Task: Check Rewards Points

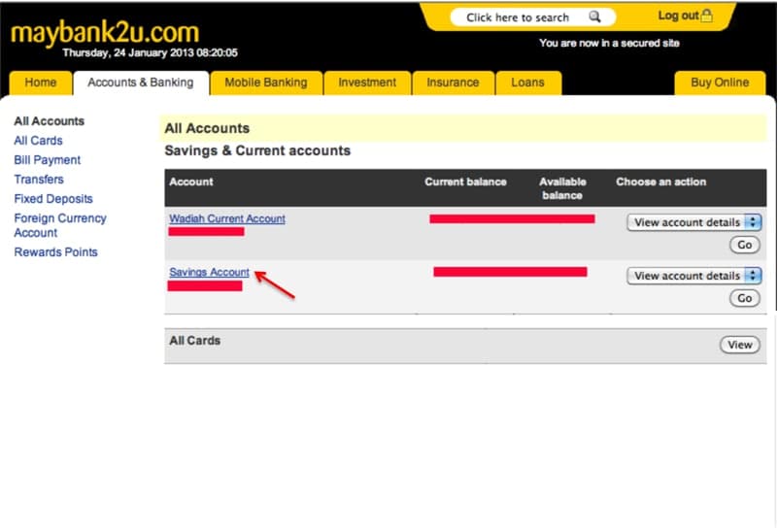Action: click(55, 251)
